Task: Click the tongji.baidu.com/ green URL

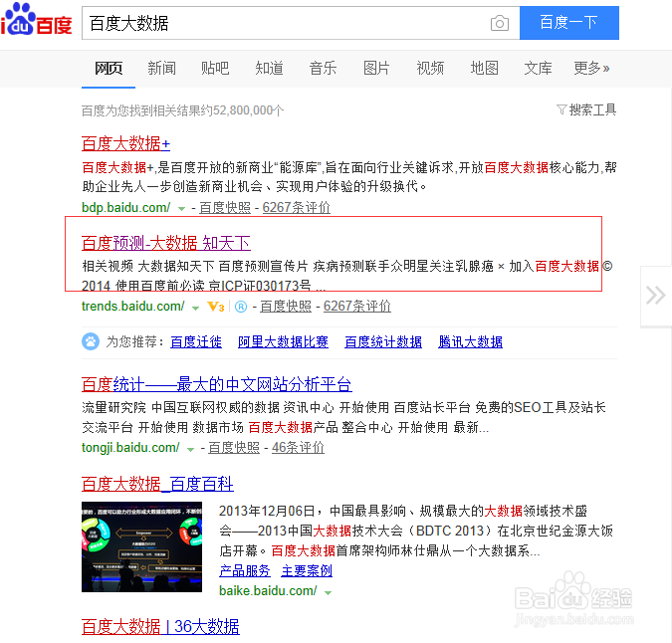Action: coord(130,448)
